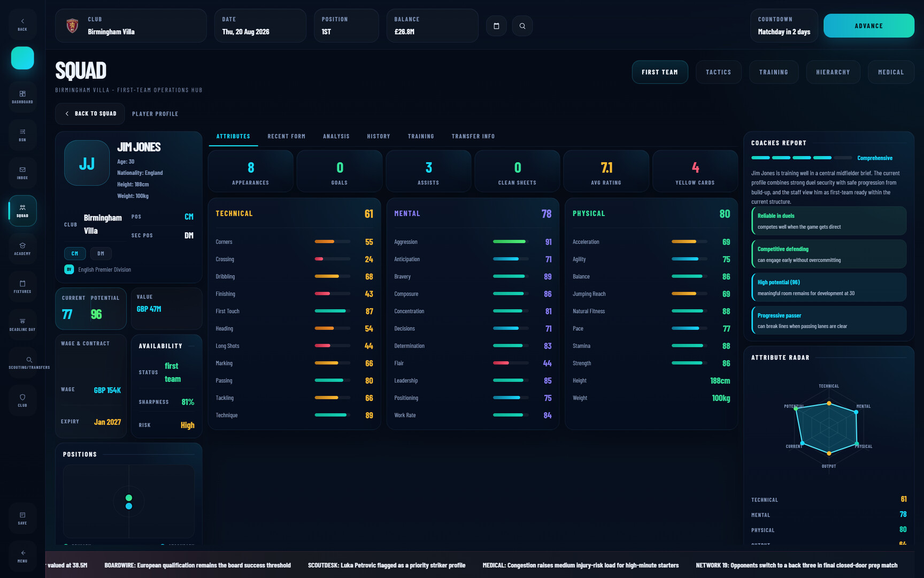Image resolution: width=924 pixels, height=578 pixels.
Task: Open Deadline Day from the sidebar
Action: 22,324
